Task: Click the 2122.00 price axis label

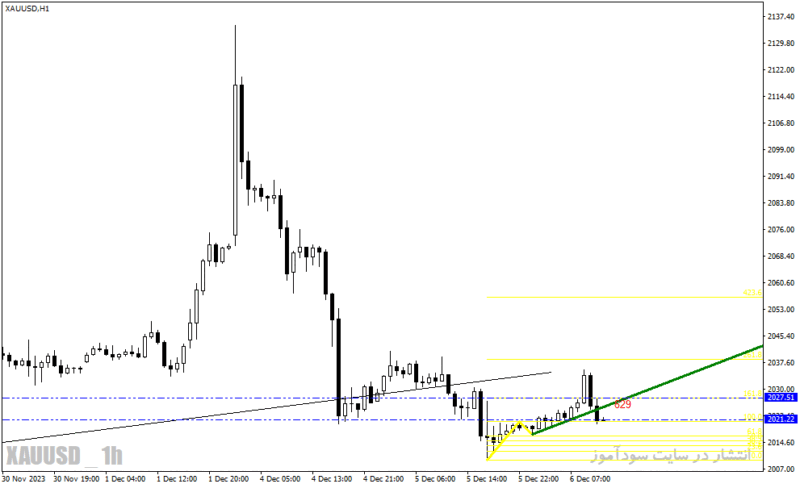Action: tap(781, 69)
